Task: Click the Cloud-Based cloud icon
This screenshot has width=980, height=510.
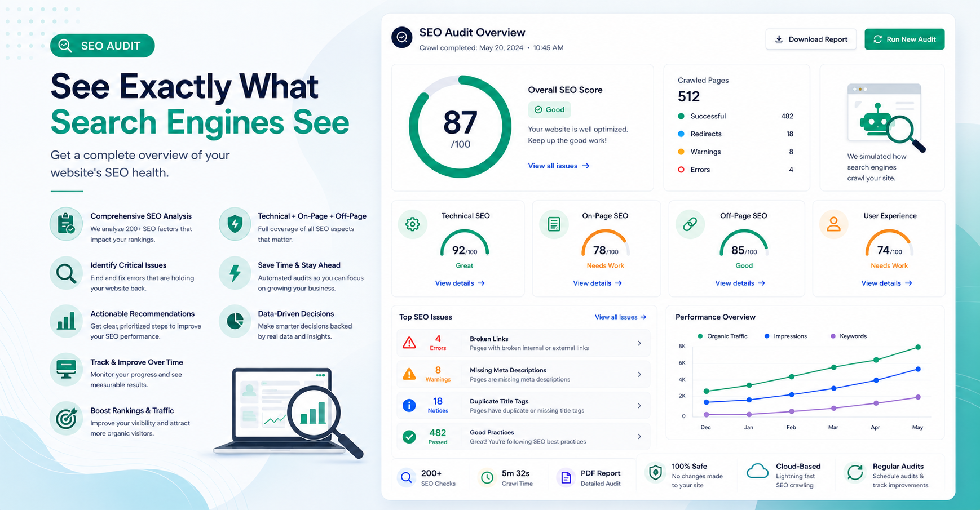Action: point(757,472)
